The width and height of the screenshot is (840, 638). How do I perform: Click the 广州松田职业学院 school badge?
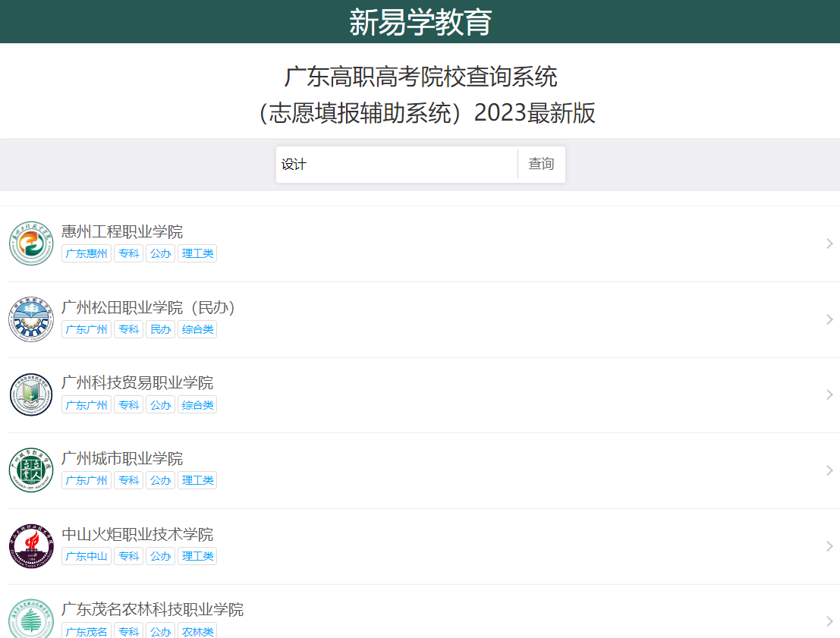coord(31,319)
